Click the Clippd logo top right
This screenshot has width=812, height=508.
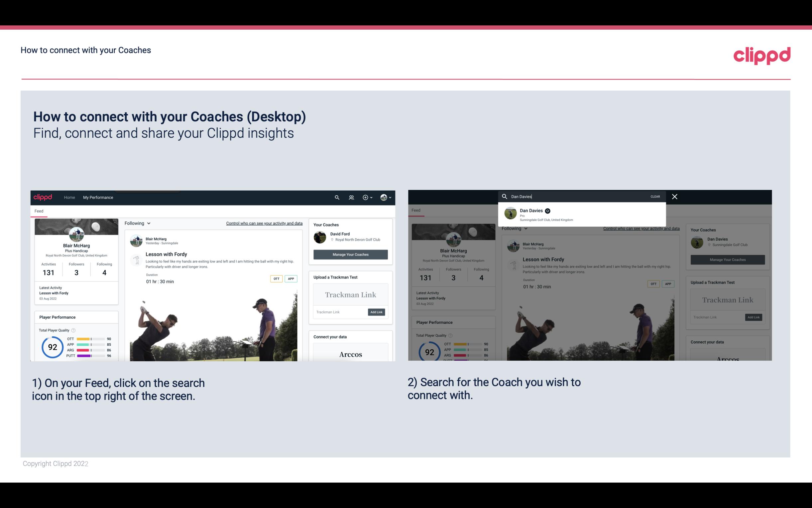pyautogui.click(x=762, y=55)
